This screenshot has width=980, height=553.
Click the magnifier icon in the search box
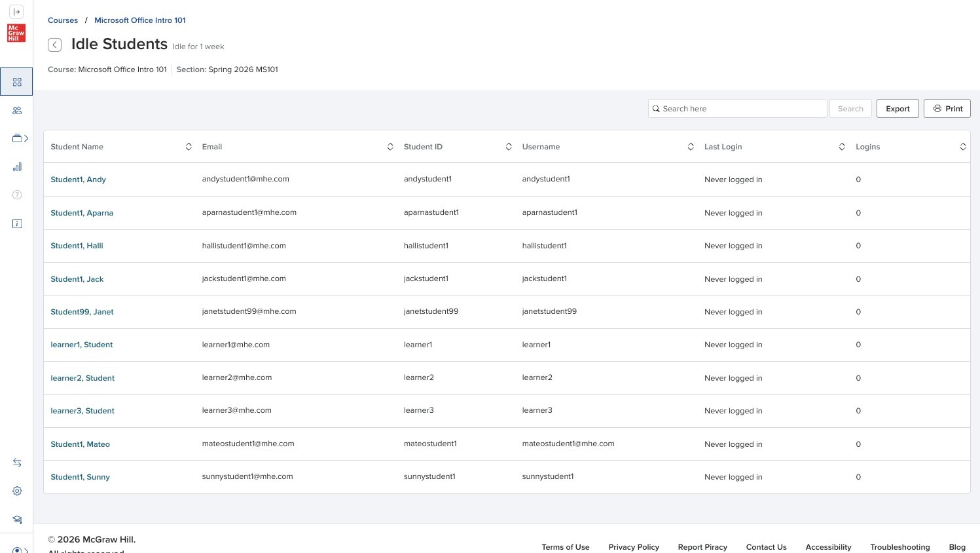click(x=656, y=109)
